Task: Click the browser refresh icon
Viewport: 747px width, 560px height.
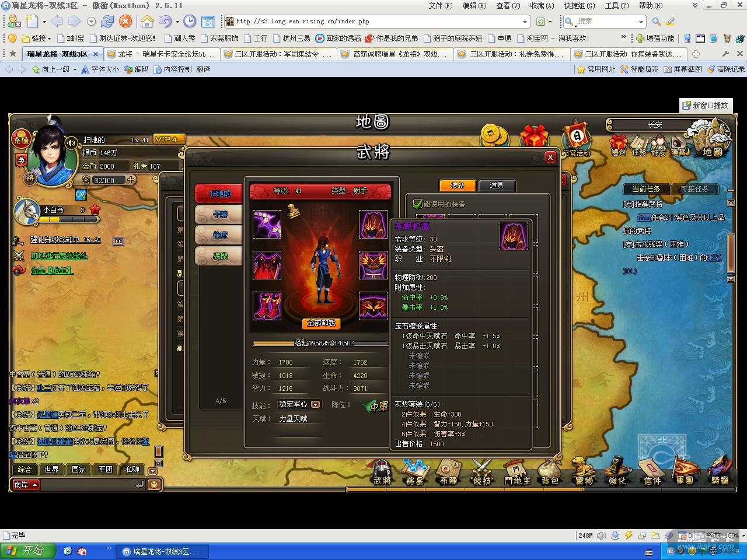Action: 107,22
